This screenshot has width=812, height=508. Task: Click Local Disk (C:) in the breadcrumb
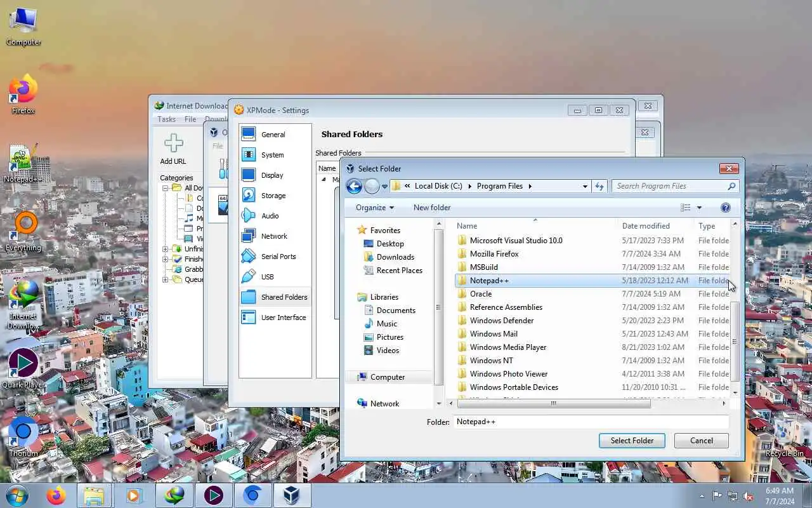(438, 186)
